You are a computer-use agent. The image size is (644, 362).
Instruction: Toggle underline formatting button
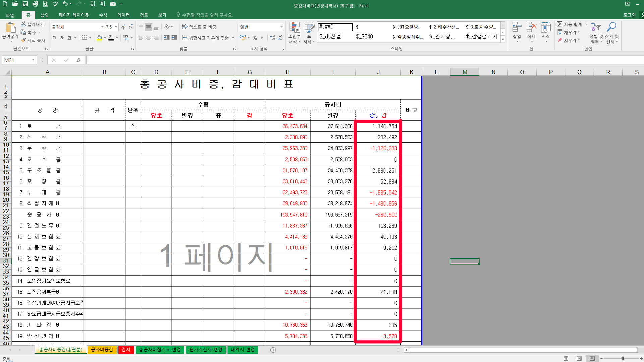click(x=69, y=38)
